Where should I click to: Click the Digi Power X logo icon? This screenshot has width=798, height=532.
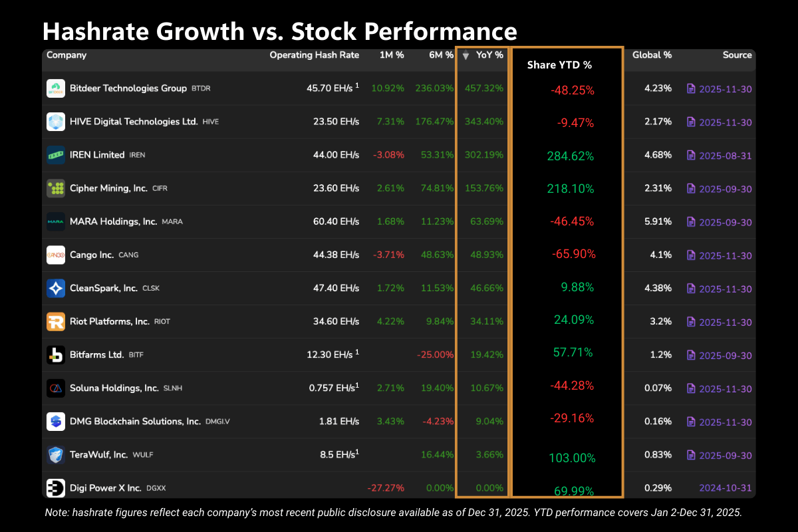(56, 488)
